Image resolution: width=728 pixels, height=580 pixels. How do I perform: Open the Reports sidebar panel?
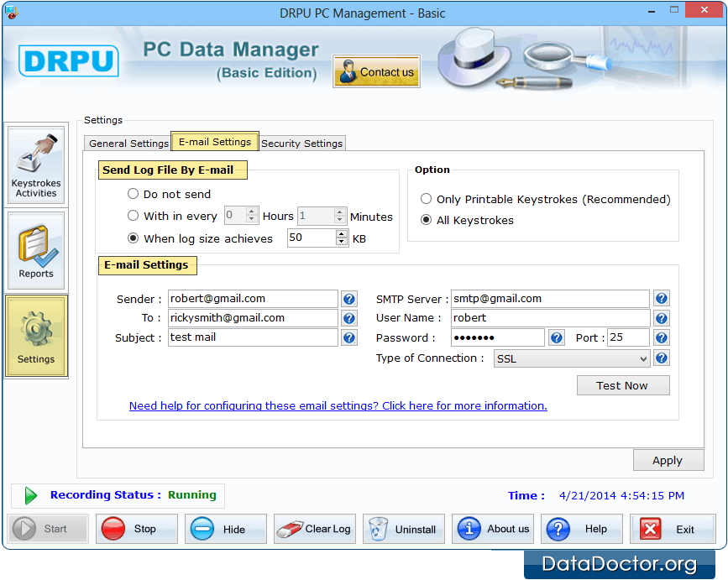click(x=36, y=251)
